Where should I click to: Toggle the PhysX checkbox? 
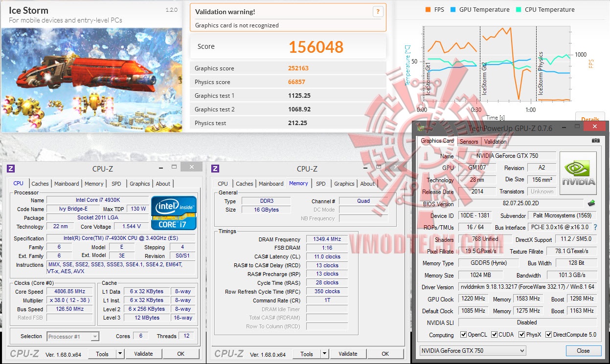click(521, 335)
